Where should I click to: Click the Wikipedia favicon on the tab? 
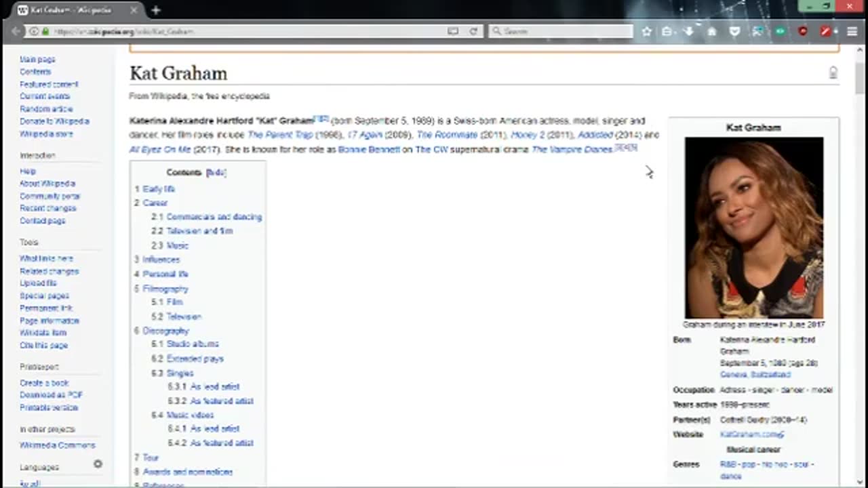point(23,10)
